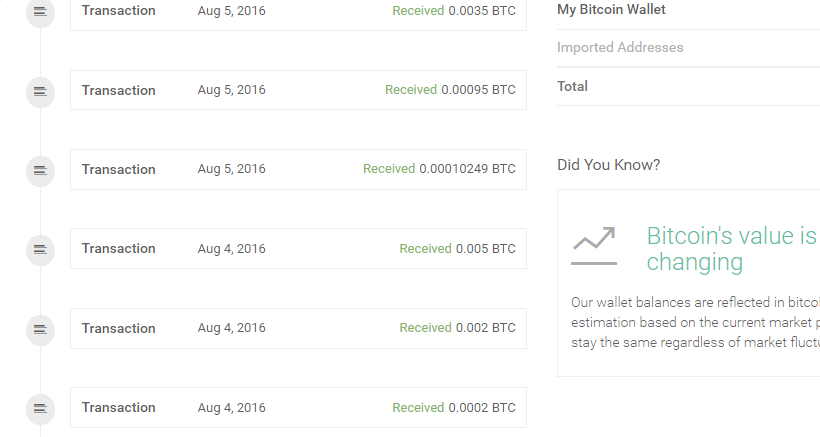
Task: Click the list icon beside the 0.0002 BTC transaction
Action: [40, 408]
